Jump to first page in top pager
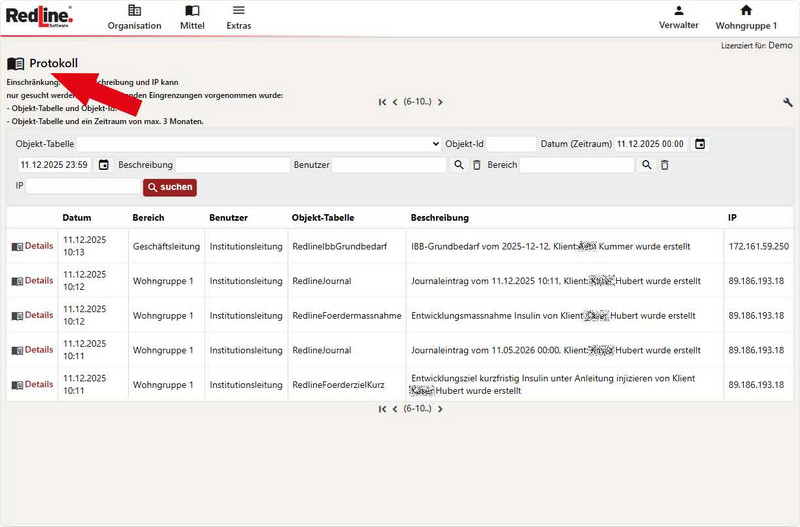800x527 pixels. click(x=382, y=102)
